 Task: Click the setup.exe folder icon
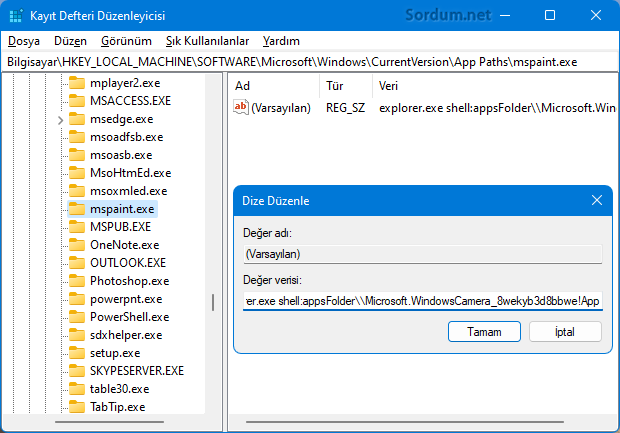tap(77, 353)
